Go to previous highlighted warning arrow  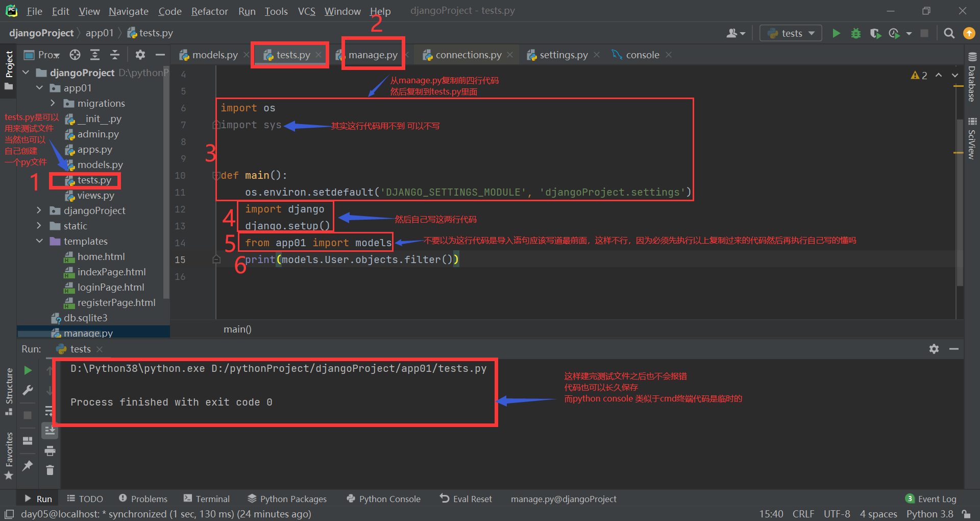939,75
